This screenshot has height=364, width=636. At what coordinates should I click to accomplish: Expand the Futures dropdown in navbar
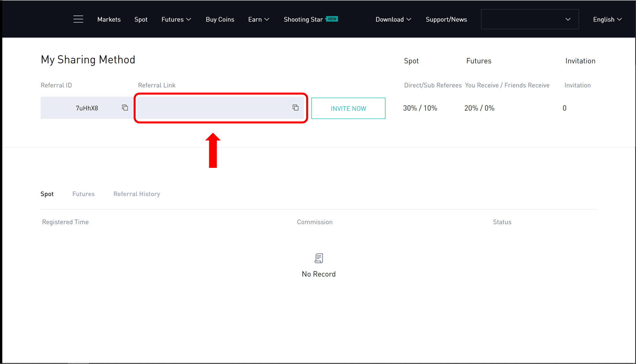tap(176, 19)
